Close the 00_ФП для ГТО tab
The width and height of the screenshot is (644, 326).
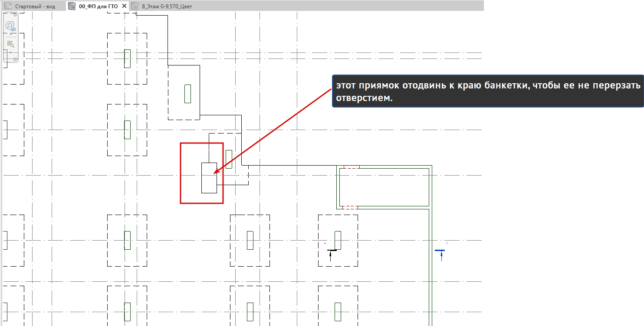pos(124,6)
